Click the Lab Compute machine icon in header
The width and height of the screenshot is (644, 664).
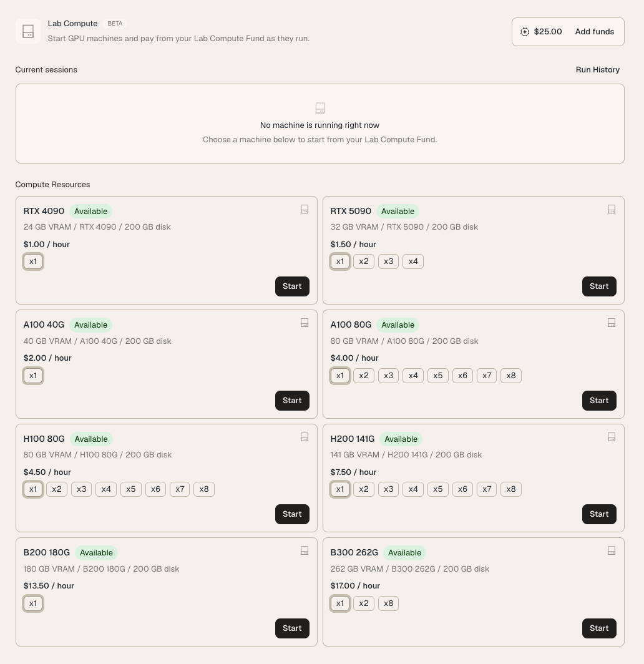(28, 31)
